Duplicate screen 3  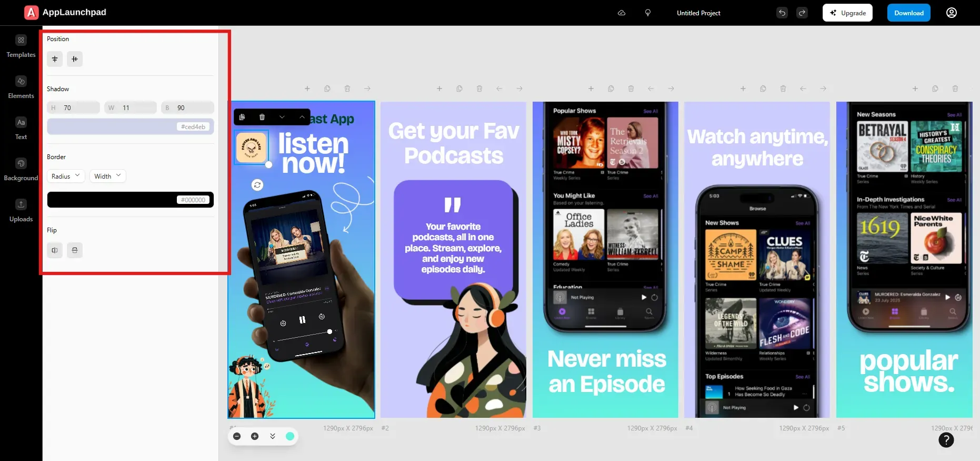611,89
